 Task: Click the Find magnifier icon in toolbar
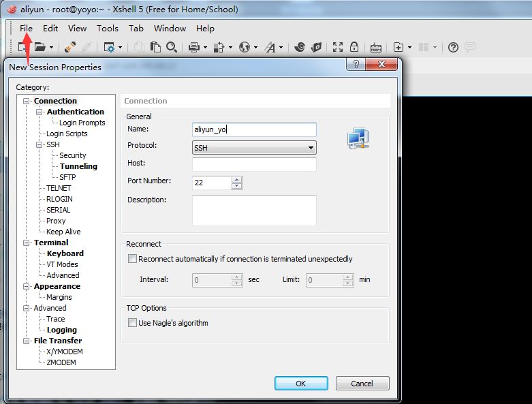(172, 47)
